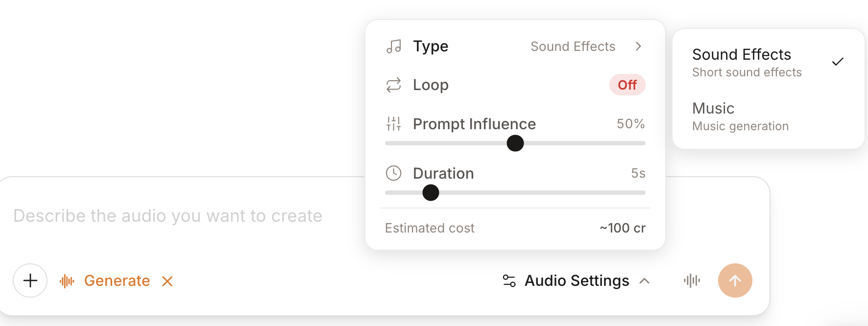Click the audio description input field
Screen dimensions: 868x326
click(168, 215)
